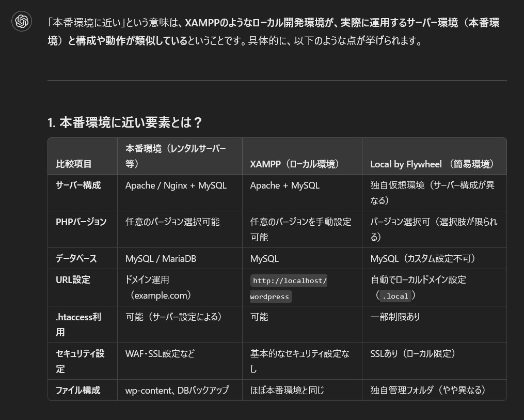Click the horizontal divider line below the intro
Image resolution: width=524 pixels, height=420 pixels.
pyautogui.click(x=277, y=80)
